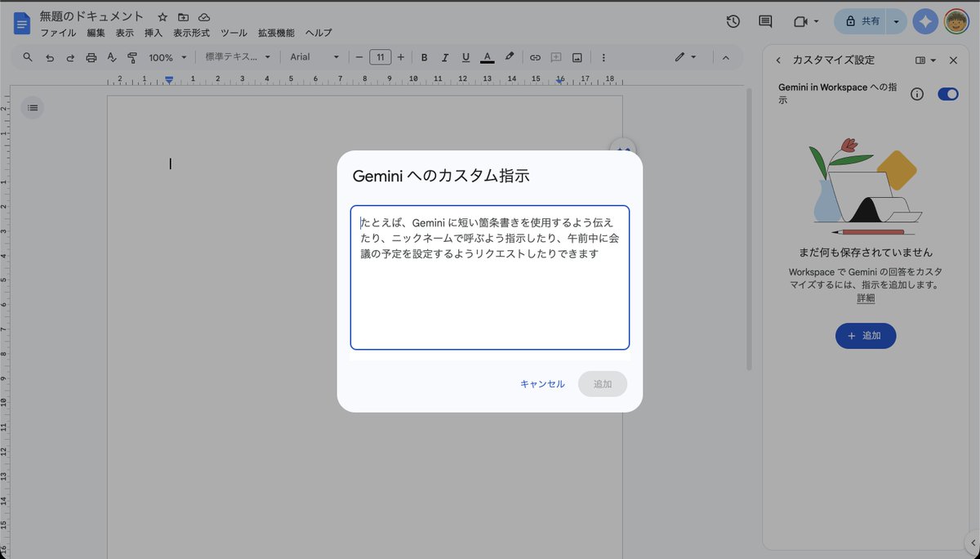This screenshot has height=559, width=980.
Task: Click the spell check icon
Action: [112, 57]
